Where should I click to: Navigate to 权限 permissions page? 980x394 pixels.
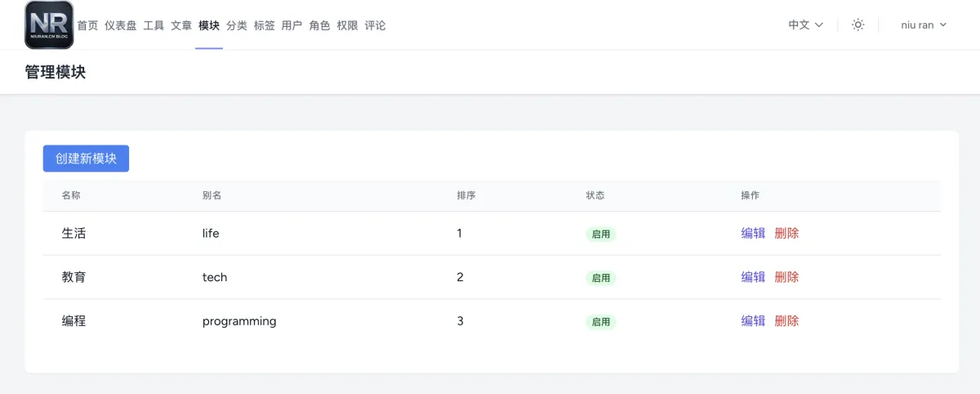tap(347, 25)
